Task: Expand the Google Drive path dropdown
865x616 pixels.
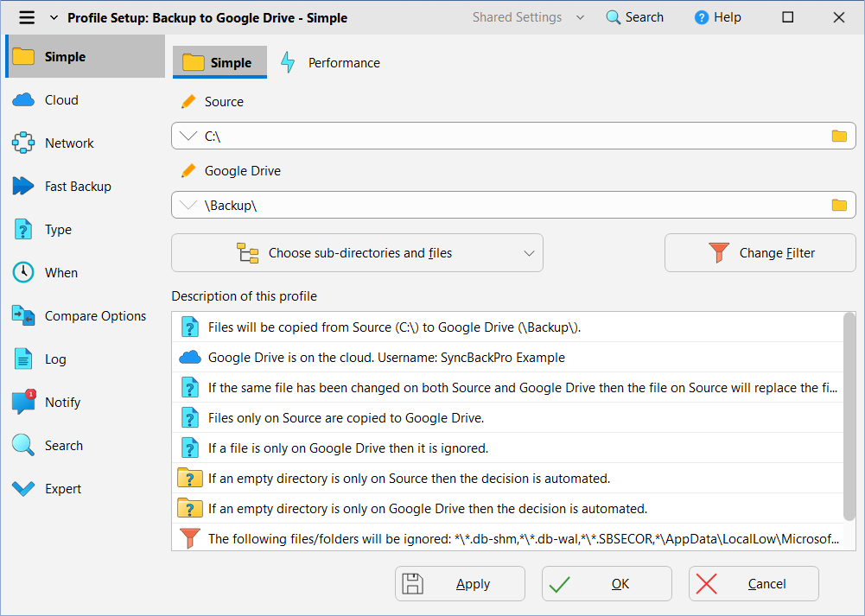Action: point(188,205)
